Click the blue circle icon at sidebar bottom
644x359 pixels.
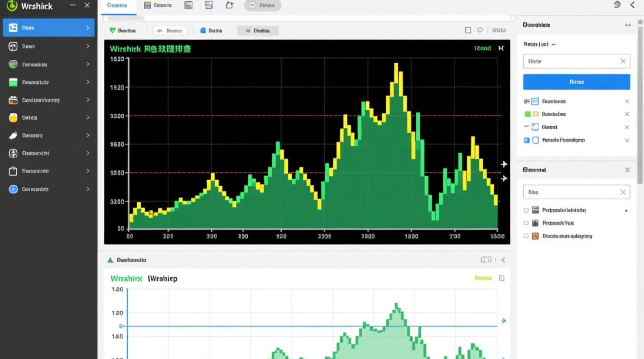[13, 189]
